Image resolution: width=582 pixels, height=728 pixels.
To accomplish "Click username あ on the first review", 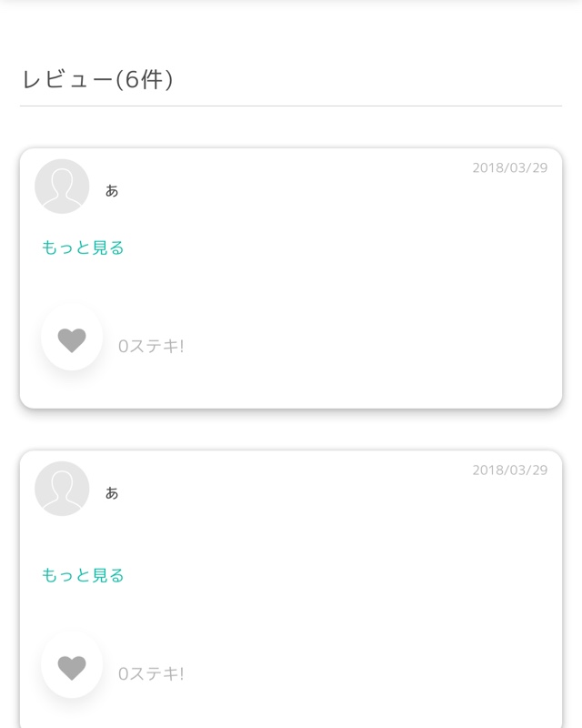I will [x=112, y=191].
